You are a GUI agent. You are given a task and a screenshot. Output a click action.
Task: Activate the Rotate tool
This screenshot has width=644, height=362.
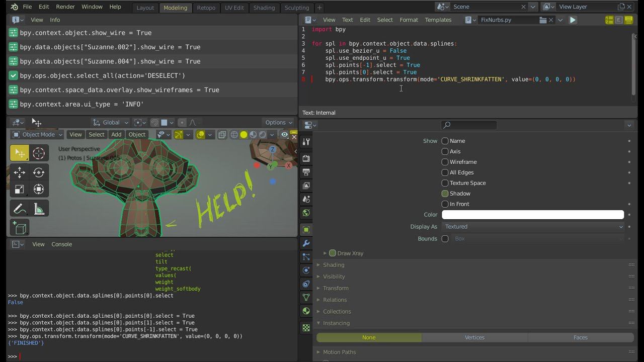[x=39, y=172]
